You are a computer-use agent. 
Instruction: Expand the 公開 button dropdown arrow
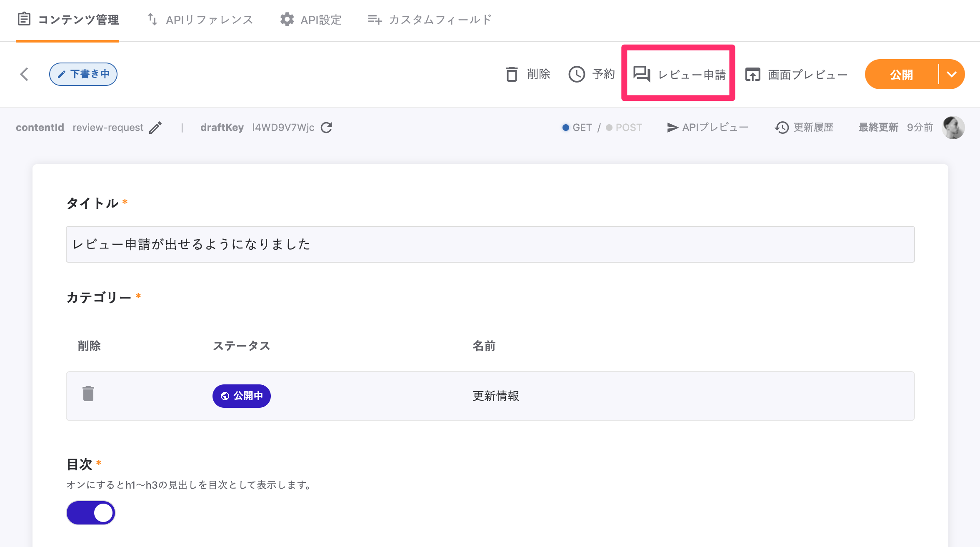[952, 74]
